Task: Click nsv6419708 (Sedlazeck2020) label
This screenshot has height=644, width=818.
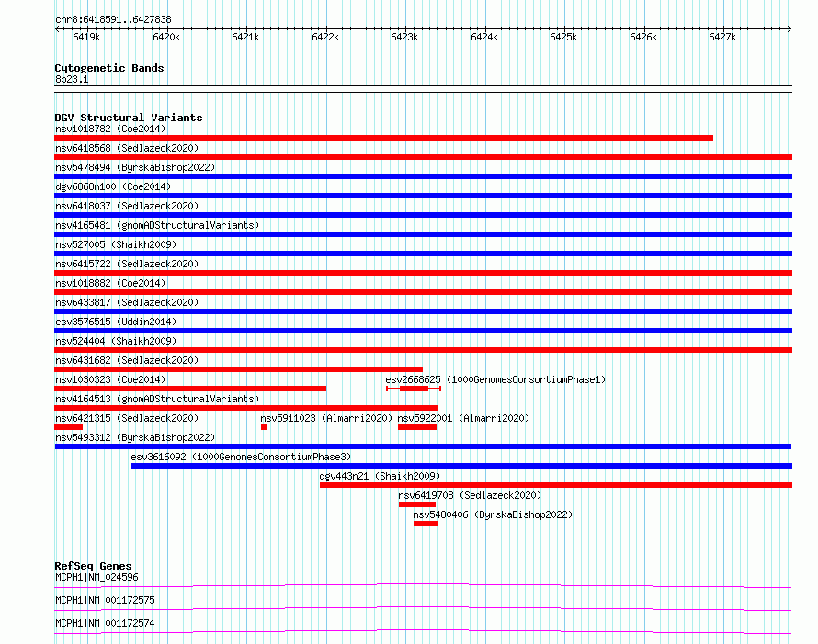Action: click(470, 495)
